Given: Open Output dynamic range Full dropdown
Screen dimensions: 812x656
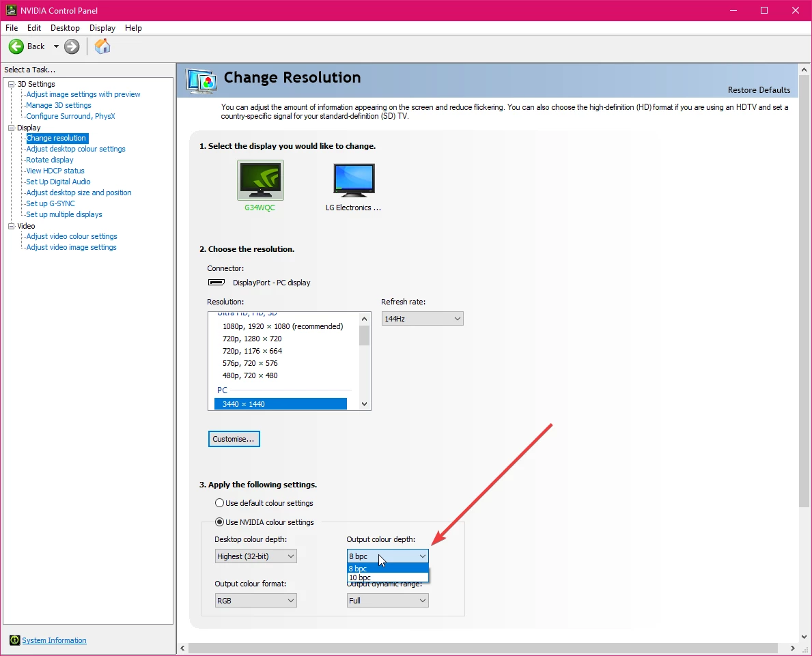Looking at the screenshot, I should coord(387,601).
